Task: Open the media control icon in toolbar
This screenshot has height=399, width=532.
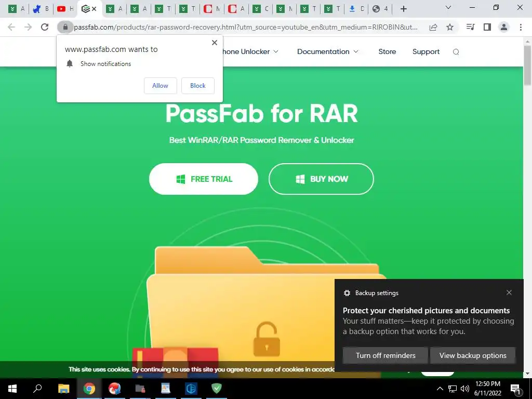Action: click(470, 27)
